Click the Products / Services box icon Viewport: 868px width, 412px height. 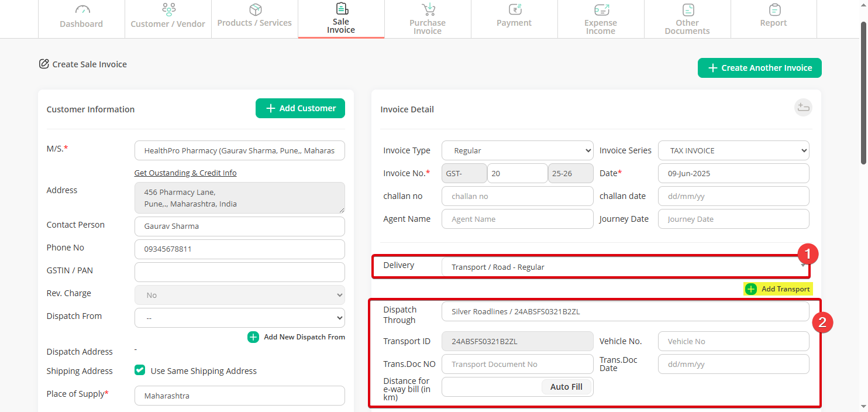click(255, 9)
